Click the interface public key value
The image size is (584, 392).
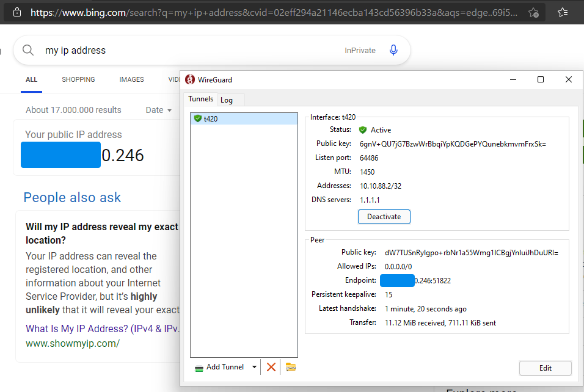pyautogui.click(x=453, y=144)
